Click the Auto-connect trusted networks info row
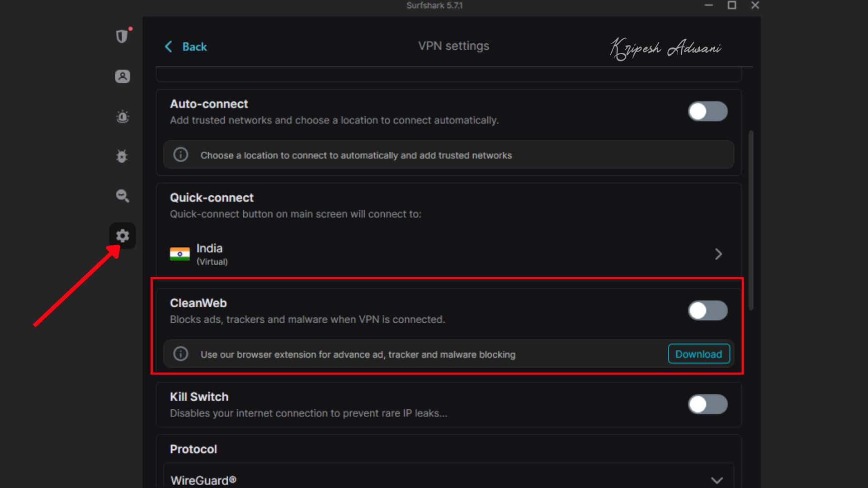 [448, 155]
